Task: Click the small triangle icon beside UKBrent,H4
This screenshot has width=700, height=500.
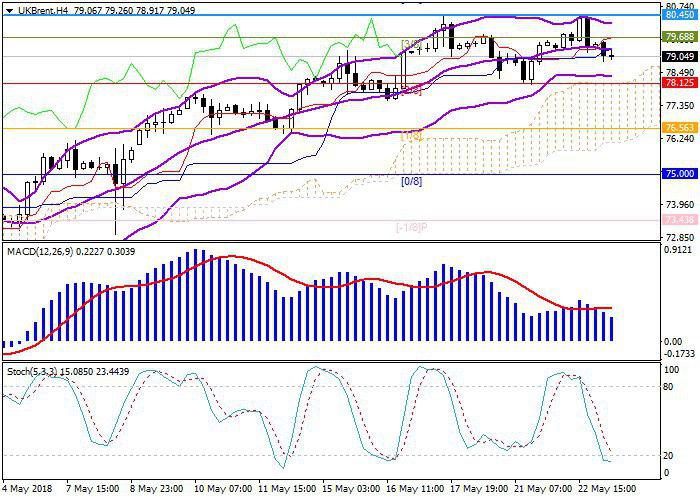Action: point(6,8)
